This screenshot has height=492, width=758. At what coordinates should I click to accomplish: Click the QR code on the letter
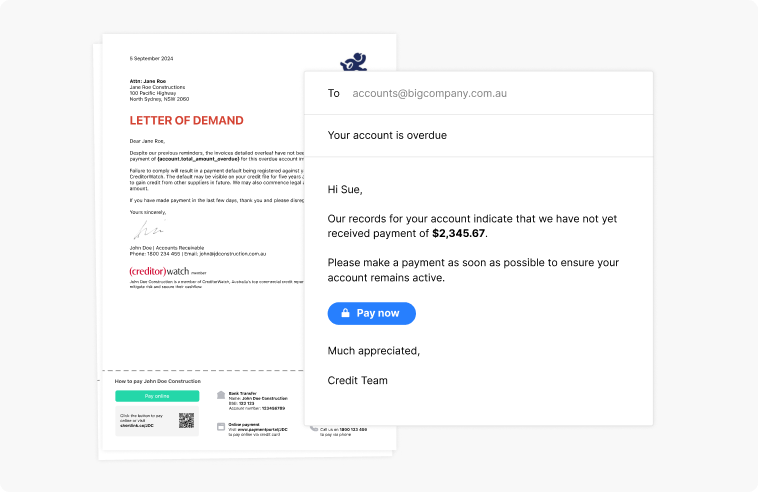(185, 420)
